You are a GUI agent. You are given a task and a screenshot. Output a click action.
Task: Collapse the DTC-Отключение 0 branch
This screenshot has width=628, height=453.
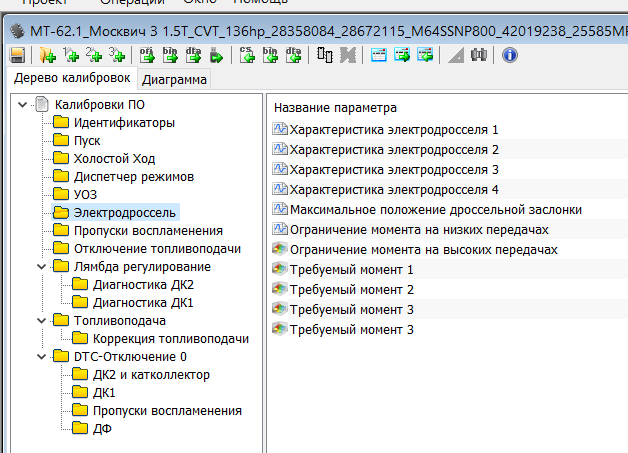pos(40,357)
